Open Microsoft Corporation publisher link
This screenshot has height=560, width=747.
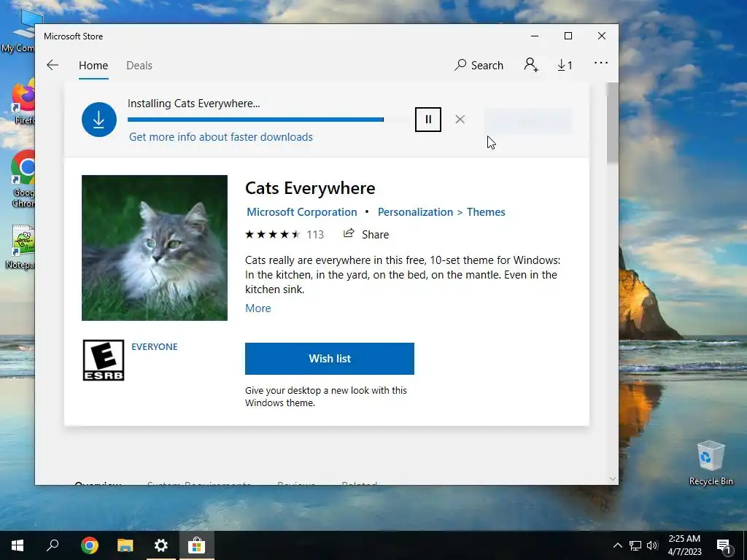point(301,212)
